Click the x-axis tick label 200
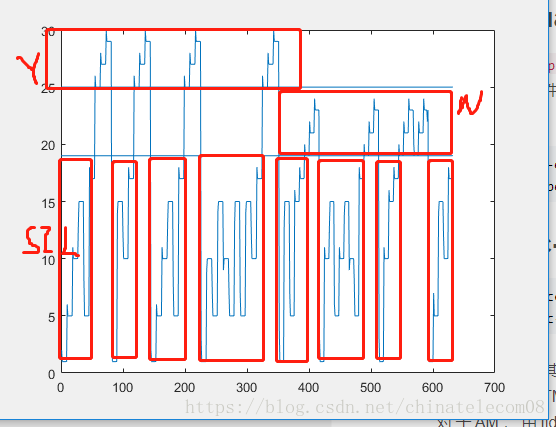Screen dimensions: 556x427 185,388
